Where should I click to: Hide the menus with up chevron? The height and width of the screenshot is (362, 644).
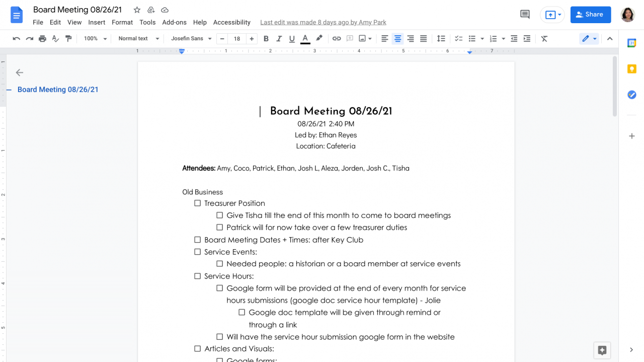pyautogui.click(x=610, y=39)
